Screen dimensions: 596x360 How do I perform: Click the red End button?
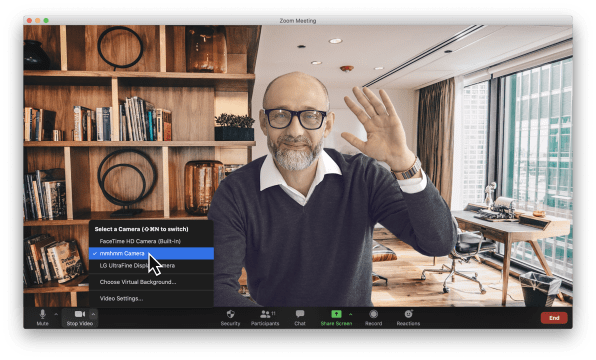click(x=554, y=318)
